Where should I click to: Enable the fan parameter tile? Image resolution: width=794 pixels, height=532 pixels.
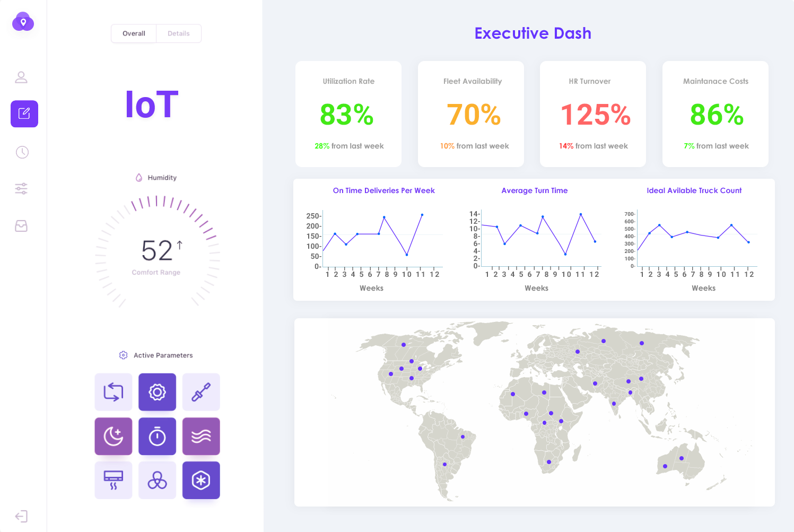coord(157,480)
